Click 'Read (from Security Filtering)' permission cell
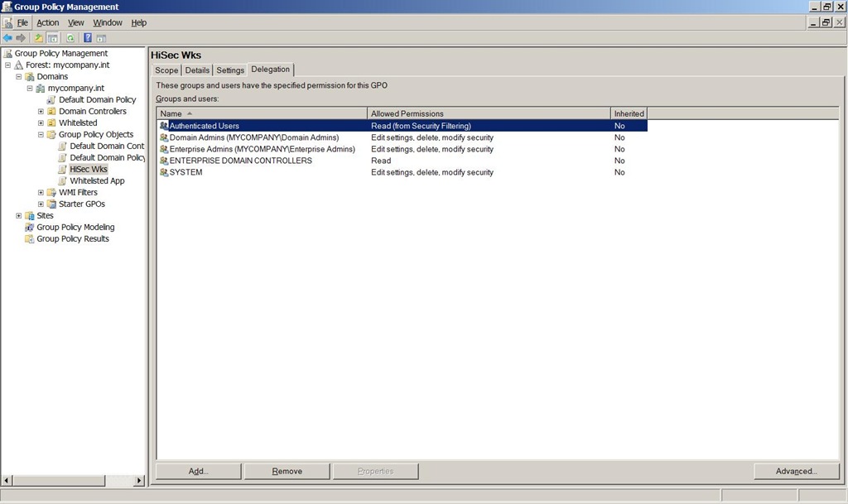The height and width of the screenshot is (504, 848). pyautogui.click(x=421, y=126)
